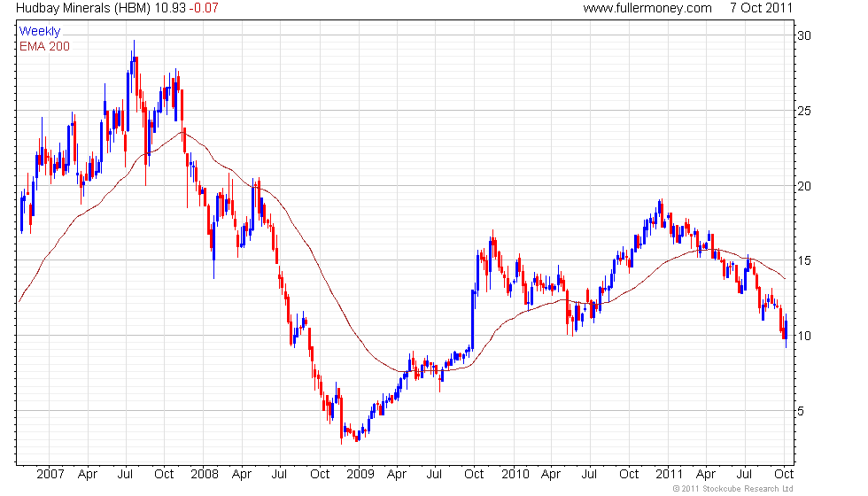Image resolution: width=868 pixels, height=496 pixels.
Task: Click the Jul label between 2010 and 2011
Action: (589, 475)
